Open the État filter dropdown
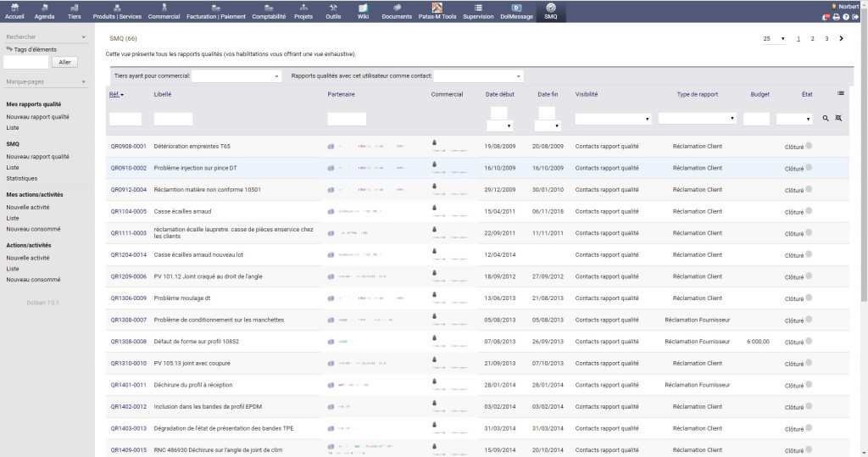 (794, 120)
